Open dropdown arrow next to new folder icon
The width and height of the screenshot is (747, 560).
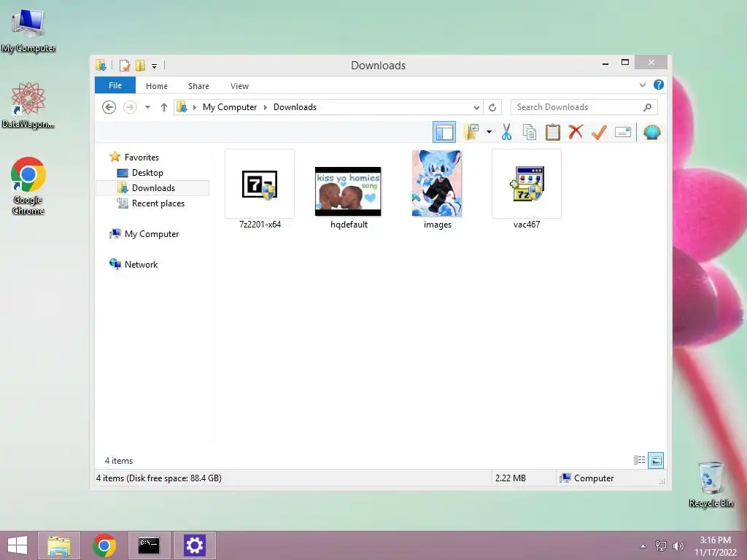489,132
